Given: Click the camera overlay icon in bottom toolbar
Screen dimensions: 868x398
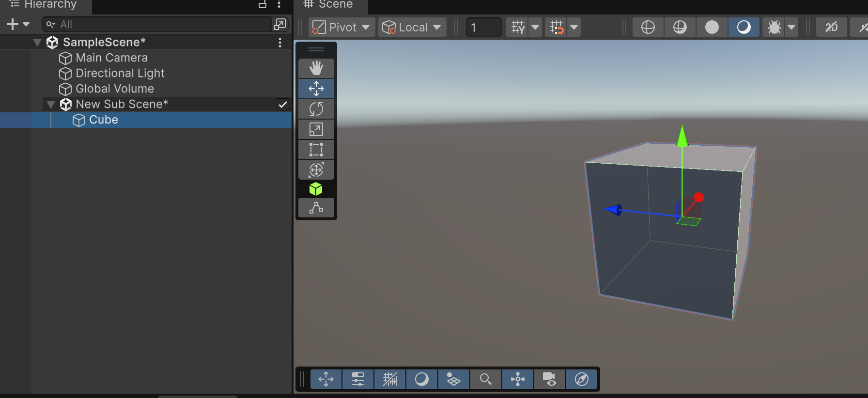Looking at the screenshot, I should click(x=549, y=379).
